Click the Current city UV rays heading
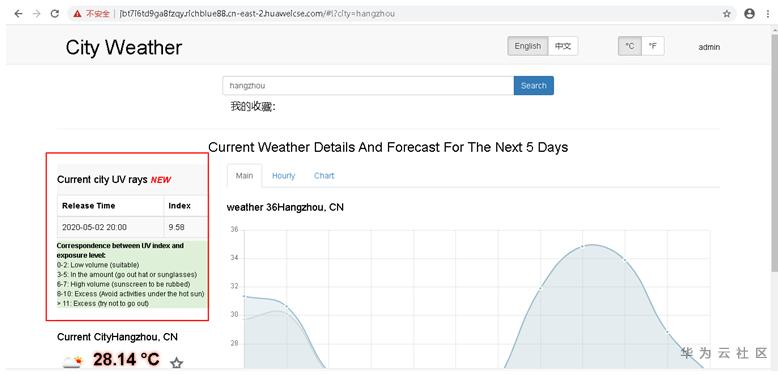778x375 pixels. [x=102, y=180]
